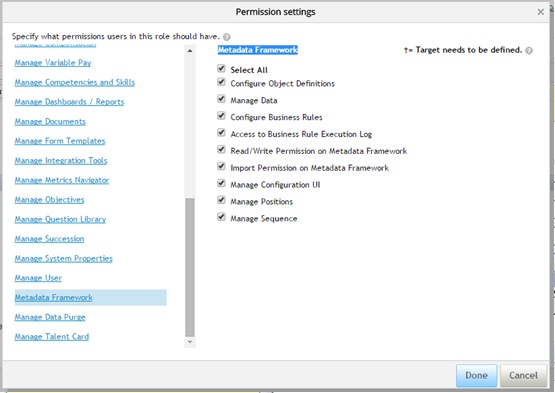Click the category list scroll down arrow
555x393 pixels.
point(190,342)
